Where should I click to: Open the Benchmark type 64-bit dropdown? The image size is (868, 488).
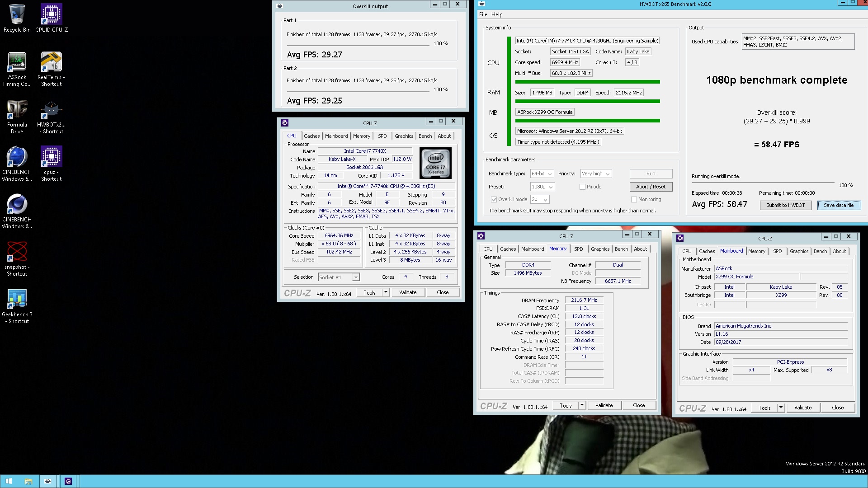(542, 174)
